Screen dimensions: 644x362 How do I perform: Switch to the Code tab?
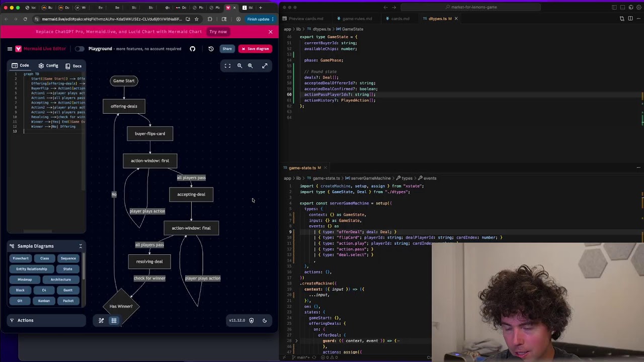20,66
